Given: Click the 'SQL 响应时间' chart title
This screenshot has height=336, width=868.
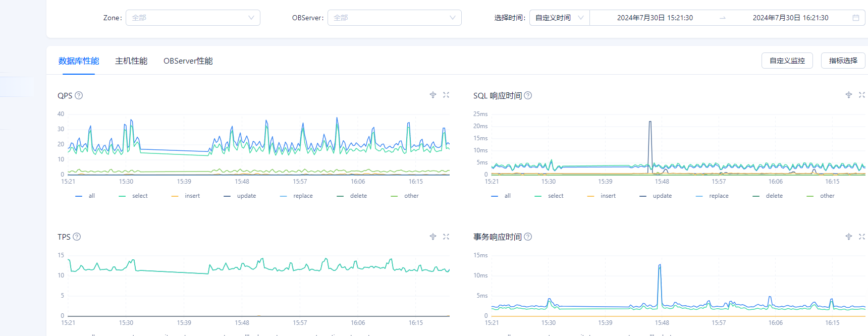Looking at the screenshot, I should click(x=498, y=95).
